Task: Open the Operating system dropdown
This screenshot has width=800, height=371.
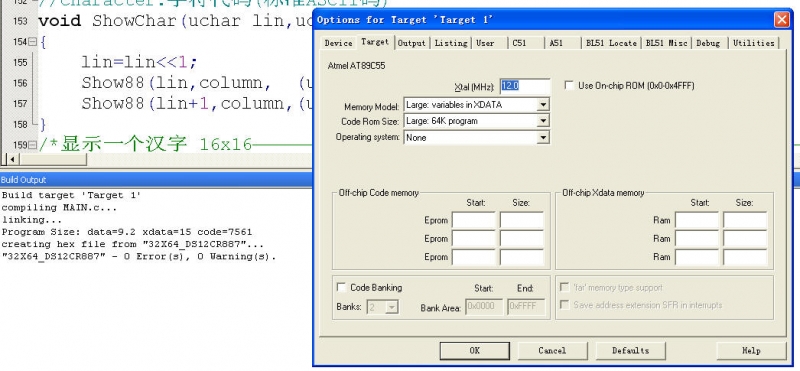Action: (x=543, y=137)
